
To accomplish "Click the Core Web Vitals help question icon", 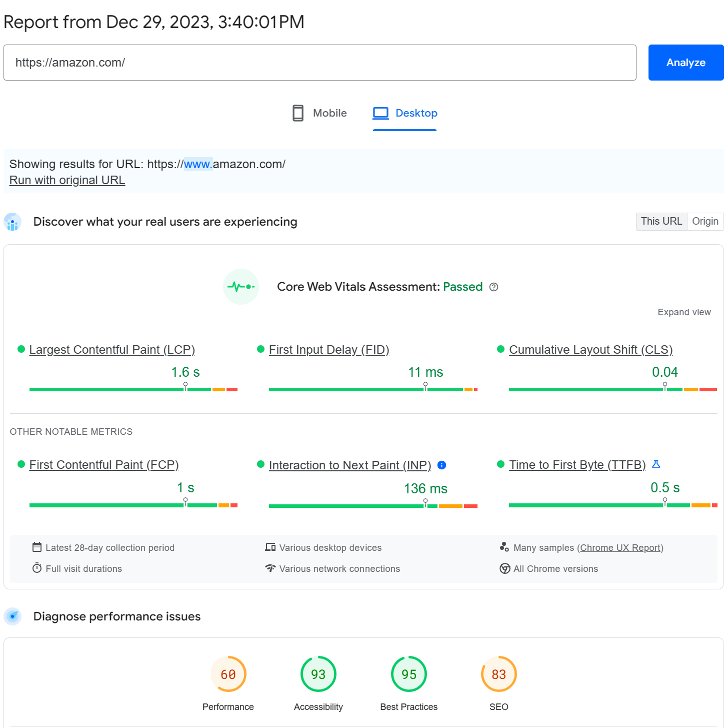I will pyautogui.click(x=493, y=287).
